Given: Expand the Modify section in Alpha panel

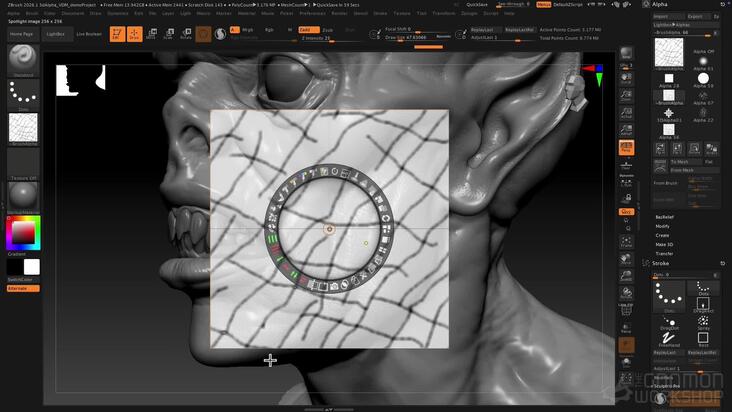Looking at the screenshot, I should [662, 226].
